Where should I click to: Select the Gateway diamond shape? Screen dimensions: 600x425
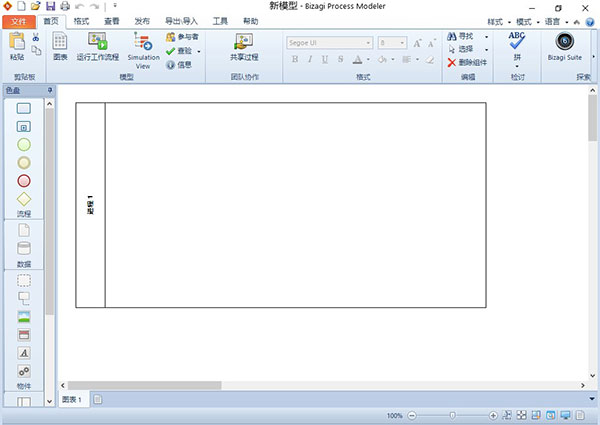24,198
